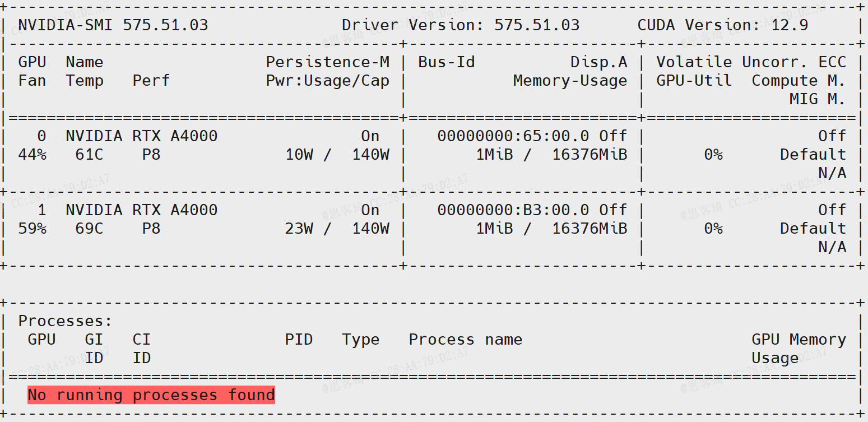Click the 44% fan speed value
This screenshot has height=422, width=868.
(32, 155)
